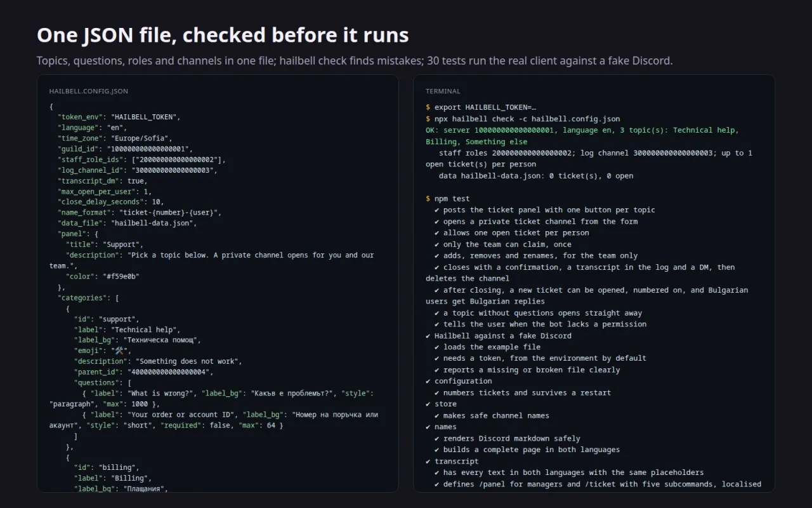The image size is (812, 508).
Task: Click "numbers tickets and survives a restart" result
Action: 523,393
